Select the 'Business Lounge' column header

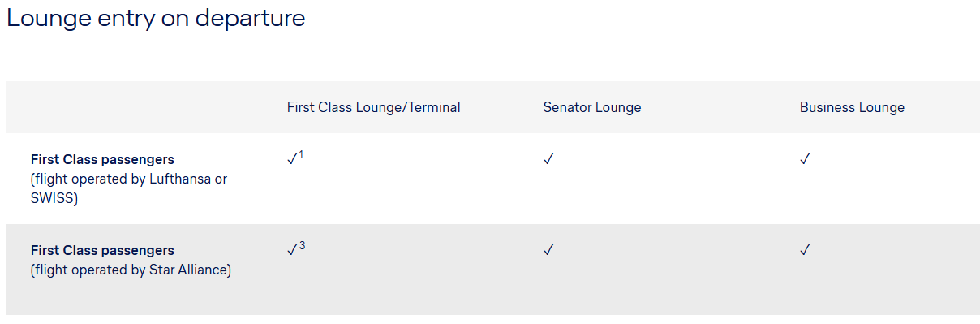click(852, 107)
